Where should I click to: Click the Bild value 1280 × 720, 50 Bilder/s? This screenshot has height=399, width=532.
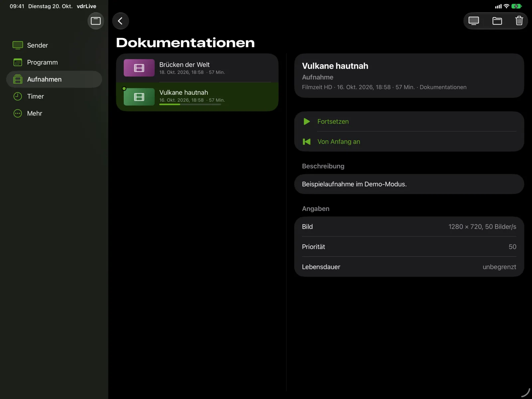482,227
